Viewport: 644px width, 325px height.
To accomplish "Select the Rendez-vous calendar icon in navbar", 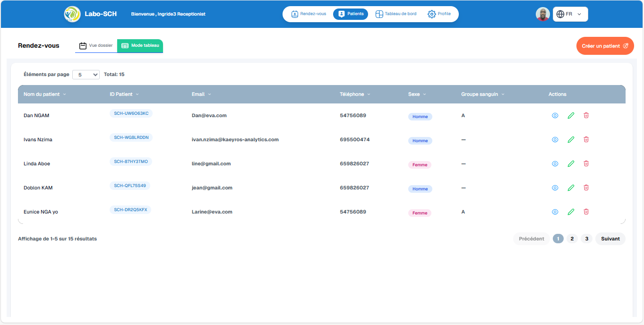I will [x=295, y=14].
